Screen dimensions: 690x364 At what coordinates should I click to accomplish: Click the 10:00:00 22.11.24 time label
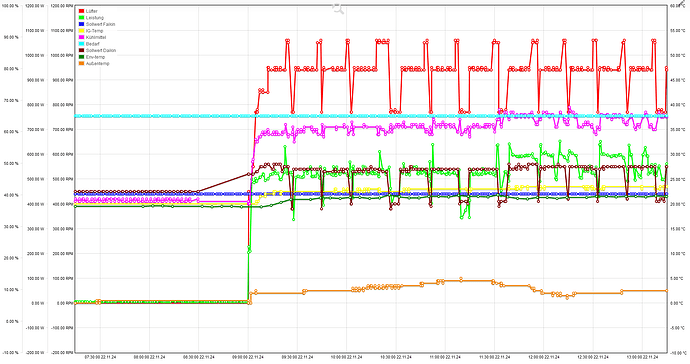(346, 357)
